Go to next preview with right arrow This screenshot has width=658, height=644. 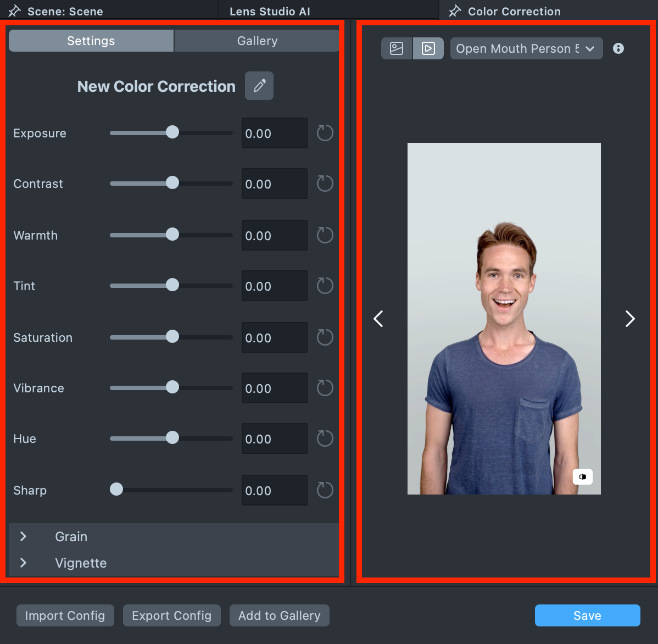pyautogui.click(x=629, y=319)
